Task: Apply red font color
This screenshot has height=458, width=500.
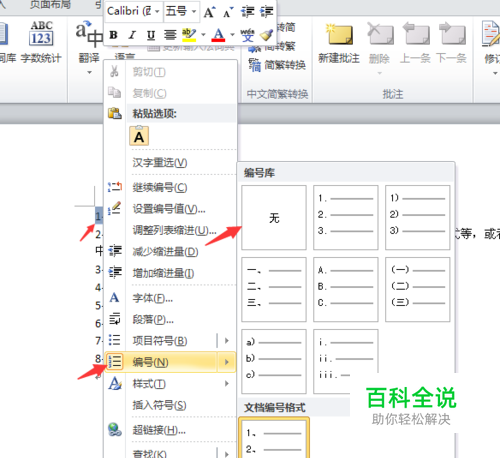Action: click(218, 35)
